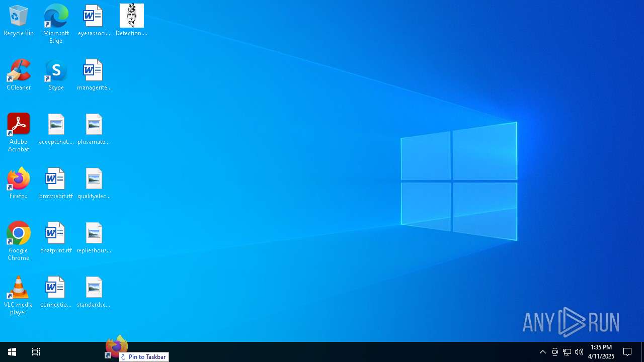
Task: Click the Meet Now tray icon
Action: pos(555,352)
